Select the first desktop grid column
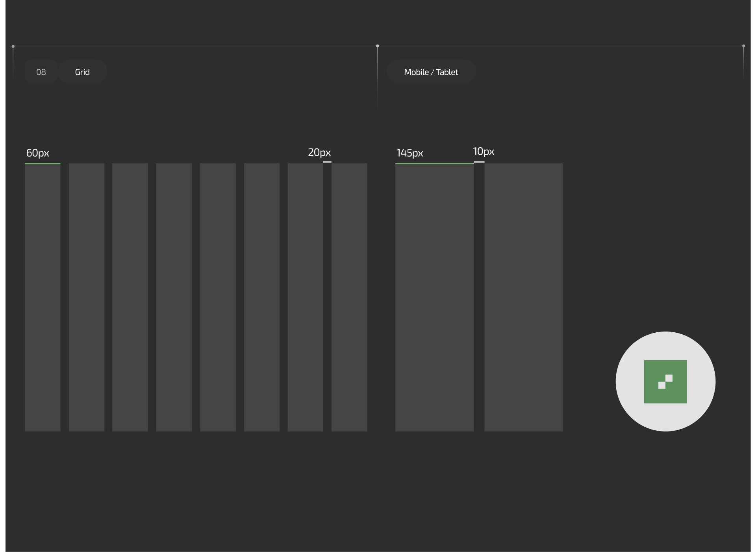This screenshot has height=552, width=756. coord(43,297)
